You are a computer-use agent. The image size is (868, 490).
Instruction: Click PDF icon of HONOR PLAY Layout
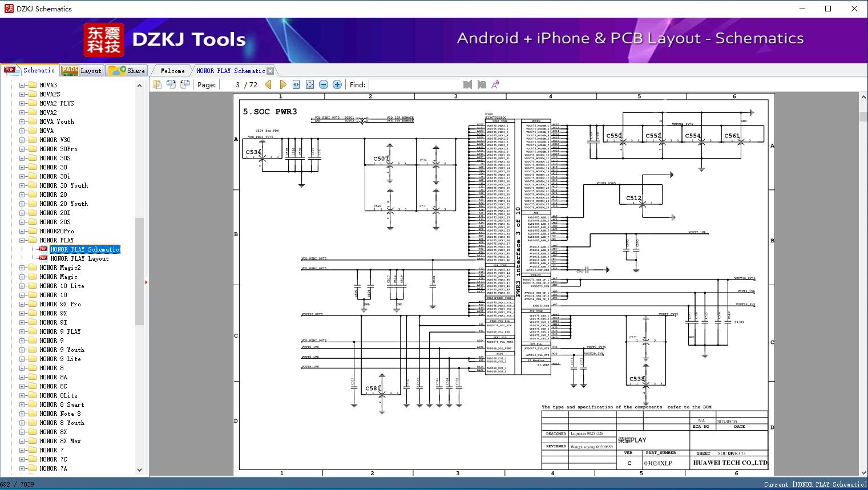point(43,258)
